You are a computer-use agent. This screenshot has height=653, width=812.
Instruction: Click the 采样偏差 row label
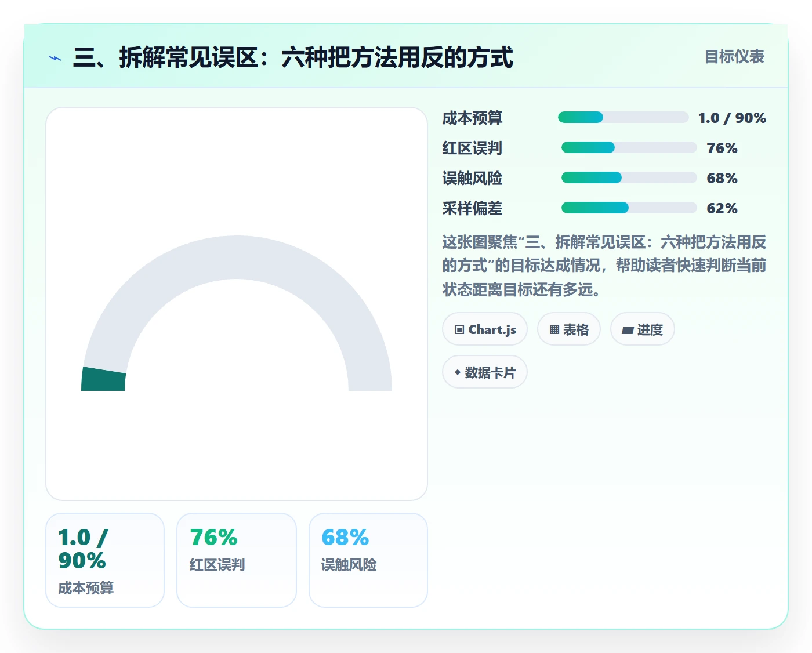point(472,208)
